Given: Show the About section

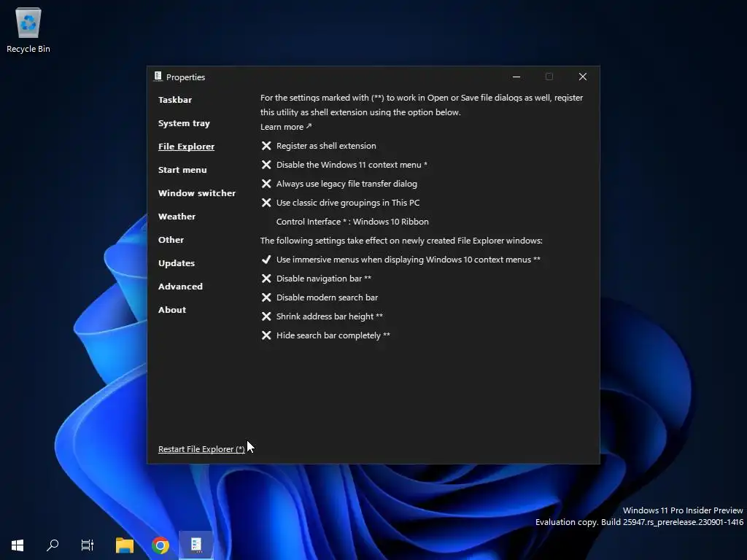Looking at the screenshot, I should pyautogui.click(x=172, y=310).
